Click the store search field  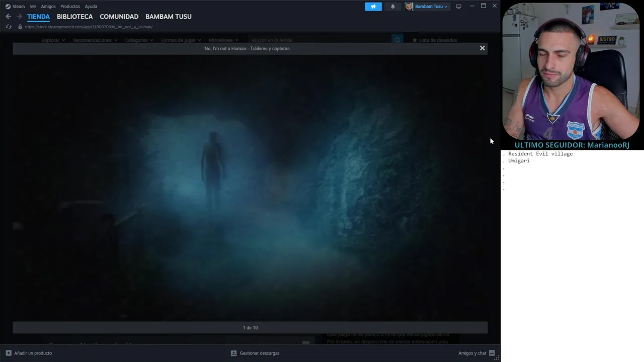point(320,40)
